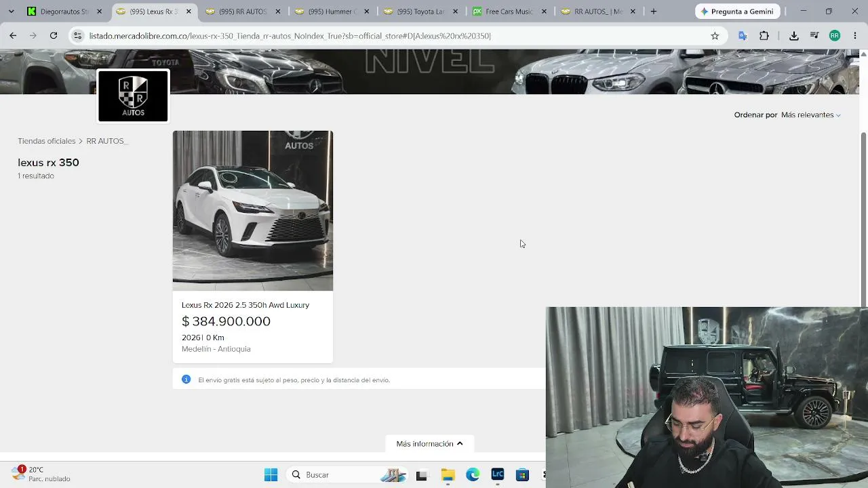Open the Extensions puzzle icon

pyautogui.click(x=764, y=36)
